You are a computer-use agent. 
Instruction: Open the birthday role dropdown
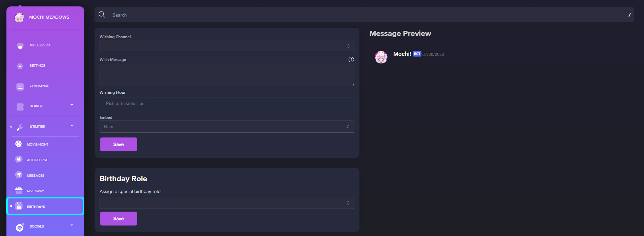click(227, 203)
